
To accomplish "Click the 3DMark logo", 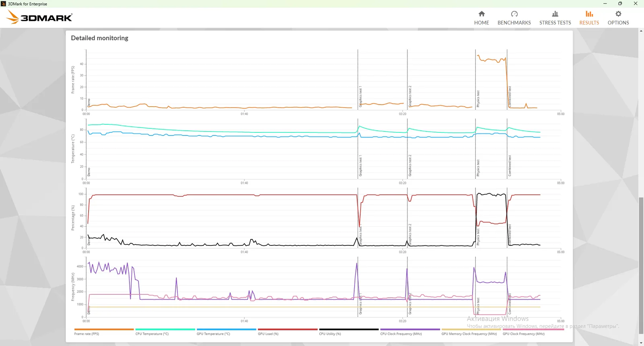I will pyautogui.click(x=39, y=17).
